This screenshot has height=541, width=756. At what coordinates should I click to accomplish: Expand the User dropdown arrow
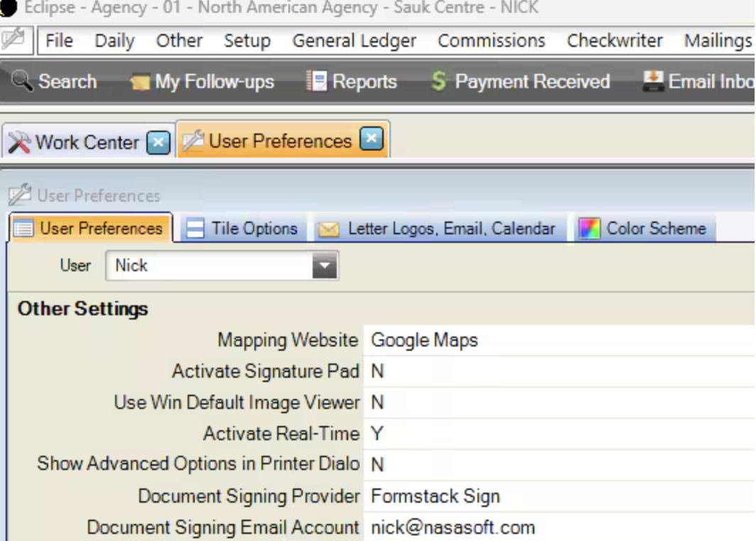(x=325, y=266)
